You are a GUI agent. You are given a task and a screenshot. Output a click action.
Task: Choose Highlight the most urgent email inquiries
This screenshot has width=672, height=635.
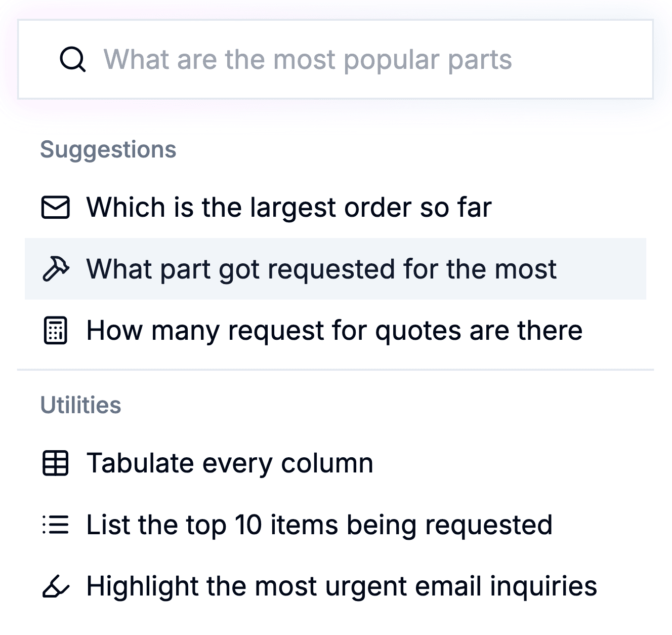[x=342, y=587]
